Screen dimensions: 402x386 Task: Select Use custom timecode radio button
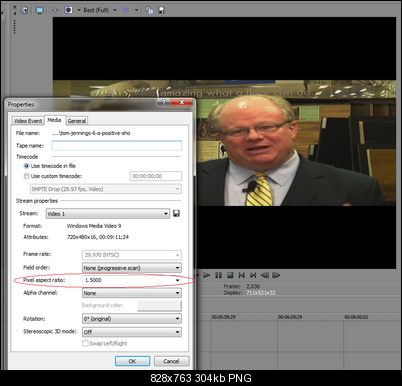click(x=26, y=176)
